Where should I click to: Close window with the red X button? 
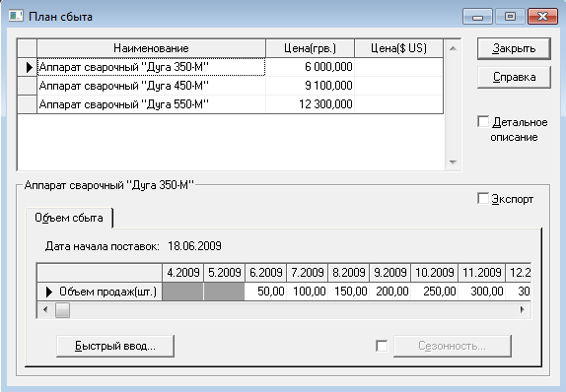[542, 17]
